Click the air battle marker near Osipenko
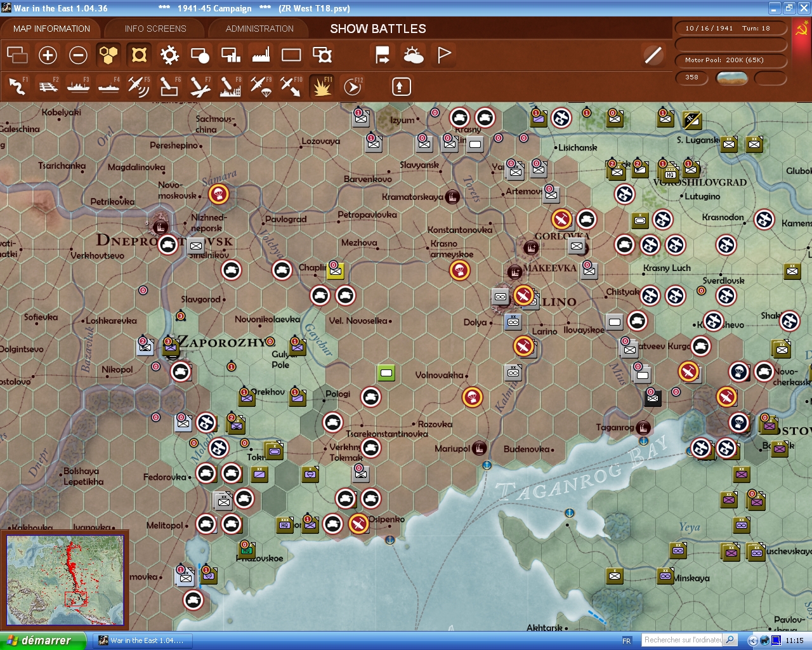The height and width of the screenshot is (650, 812). [359, 524]
